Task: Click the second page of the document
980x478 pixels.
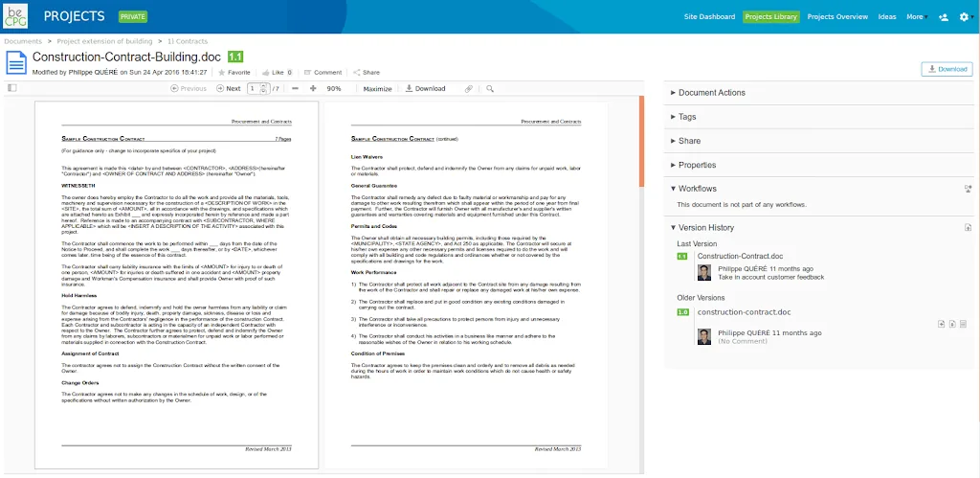Action: (466, 285)
